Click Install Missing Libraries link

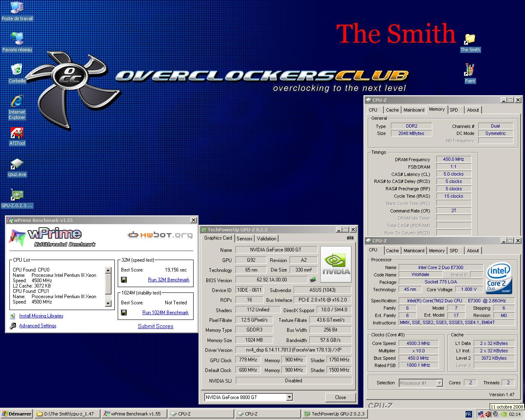pyautogui.click(x=41, y=316)
